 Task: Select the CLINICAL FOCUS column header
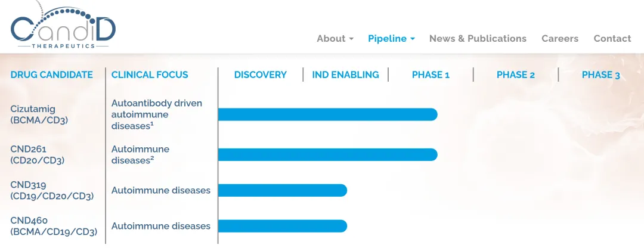point(150,75)
